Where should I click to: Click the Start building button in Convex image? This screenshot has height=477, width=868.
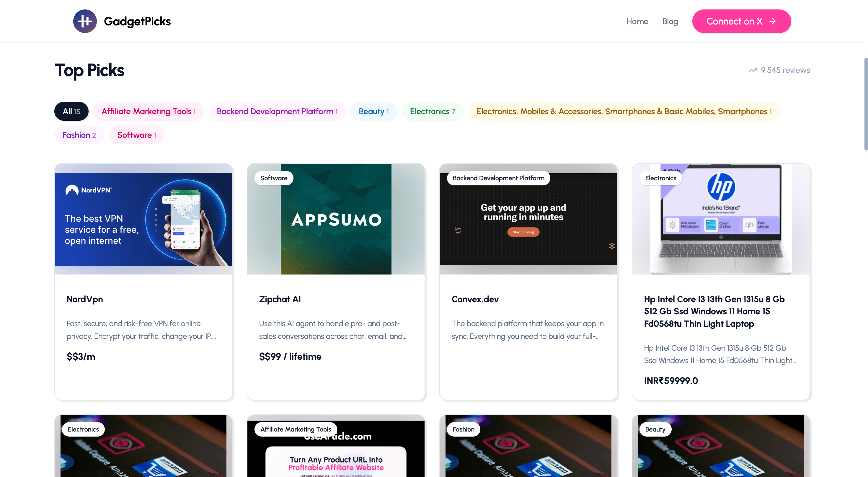click(523, 232)
